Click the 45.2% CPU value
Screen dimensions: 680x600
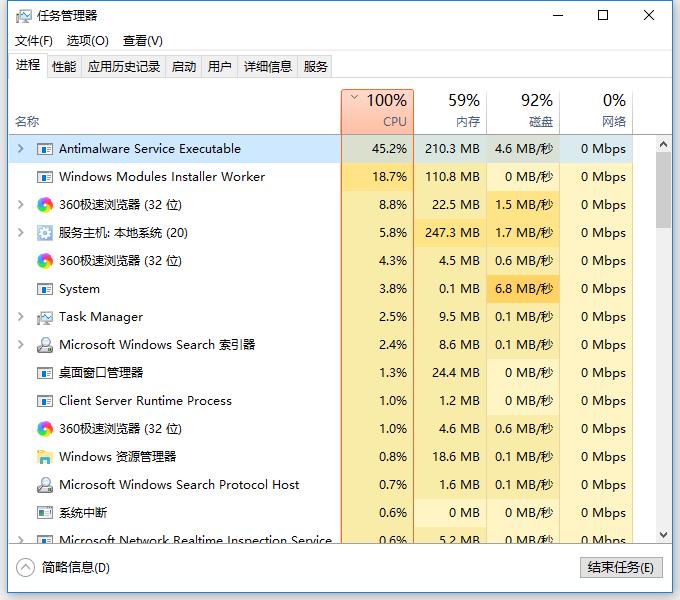pyautogui.click(x=389, y=149)
